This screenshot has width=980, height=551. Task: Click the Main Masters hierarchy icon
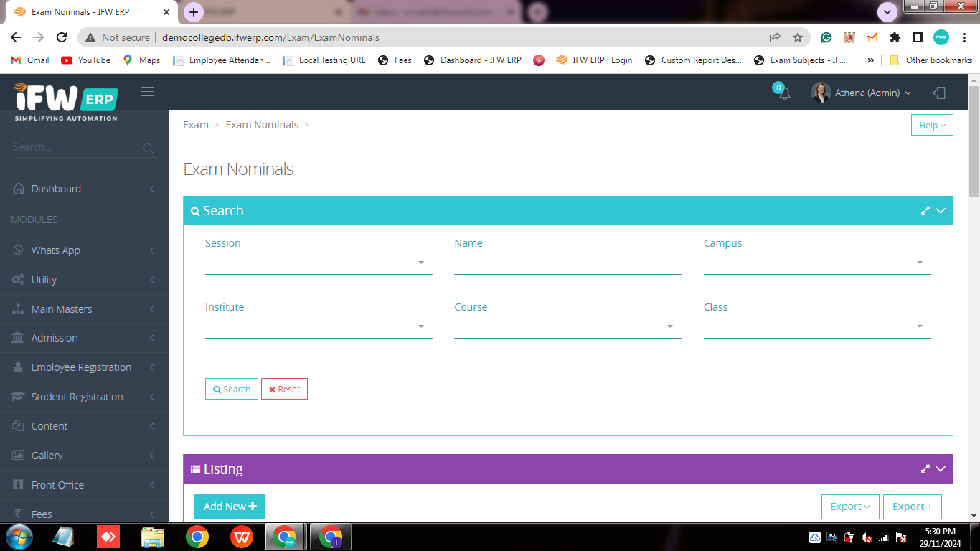tap(18, 309)
